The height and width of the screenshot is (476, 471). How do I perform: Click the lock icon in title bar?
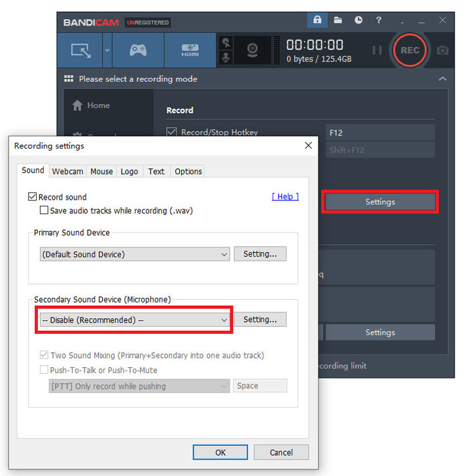click(x=317, y=21)
